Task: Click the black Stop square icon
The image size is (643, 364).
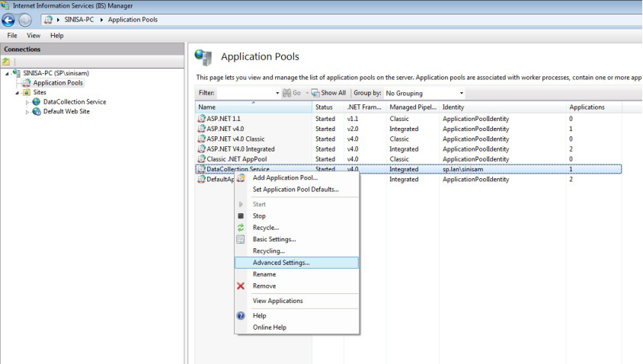Action: (x=241, y=216)
